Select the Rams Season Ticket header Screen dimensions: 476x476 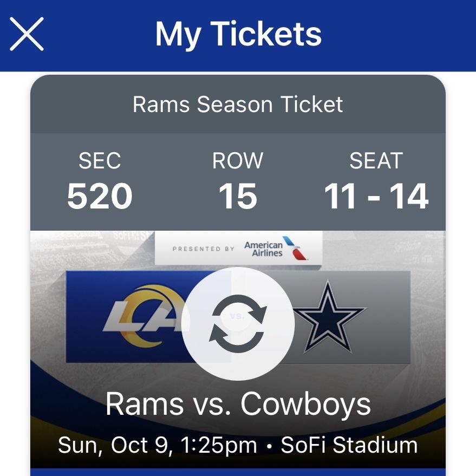[x=238, y=105]
